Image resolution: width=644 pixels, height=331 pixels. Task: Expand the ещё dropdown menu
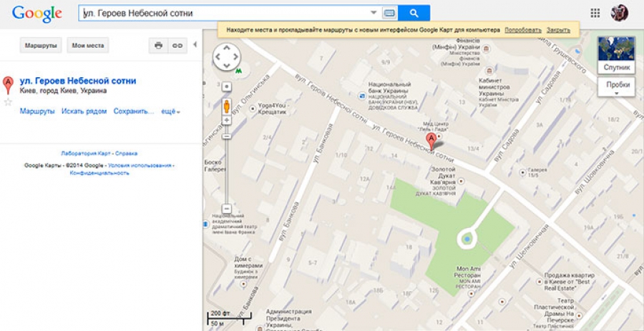170,111
